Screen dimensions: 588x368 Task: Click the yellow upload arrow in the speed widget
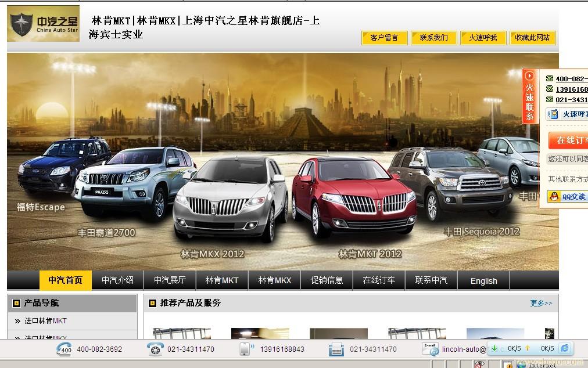[527, 348]
